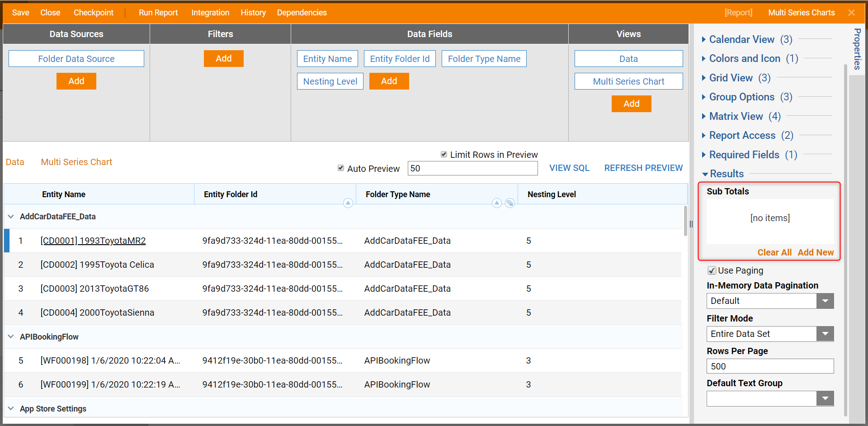Open the Default Text Group dropdown
Image resolution: width=868 pixels, height=426 pixels.
pyautogui.click(x=825, y=398)
